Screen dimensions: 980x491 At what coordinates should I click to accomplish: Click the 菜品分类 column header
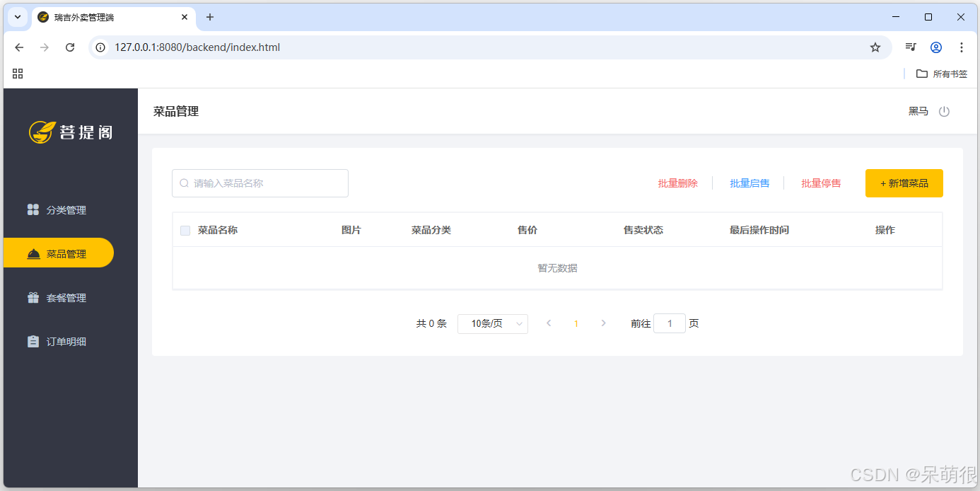click(431, 230)
